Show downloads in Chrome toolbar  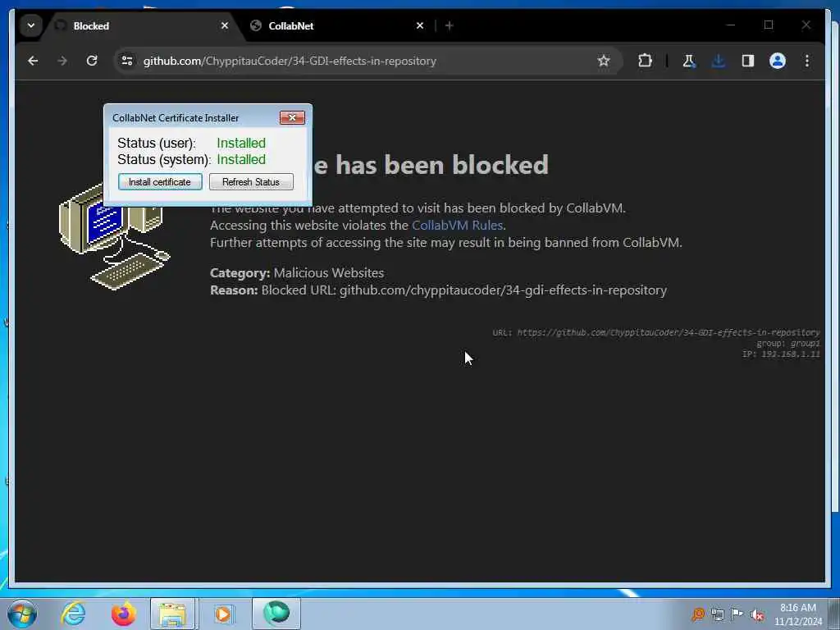point(719,61)
